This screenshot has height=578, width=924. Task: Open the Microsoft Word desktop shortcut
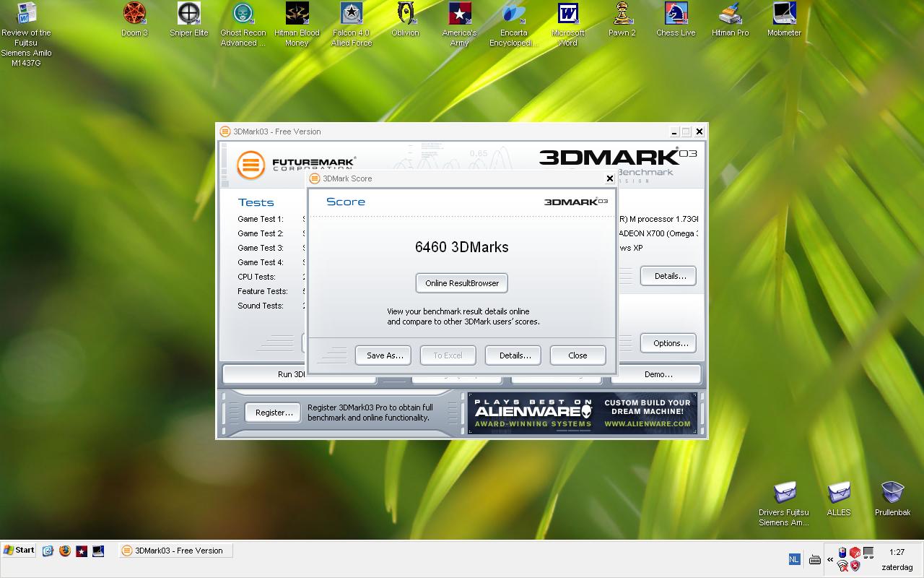(x=568, y=25)
